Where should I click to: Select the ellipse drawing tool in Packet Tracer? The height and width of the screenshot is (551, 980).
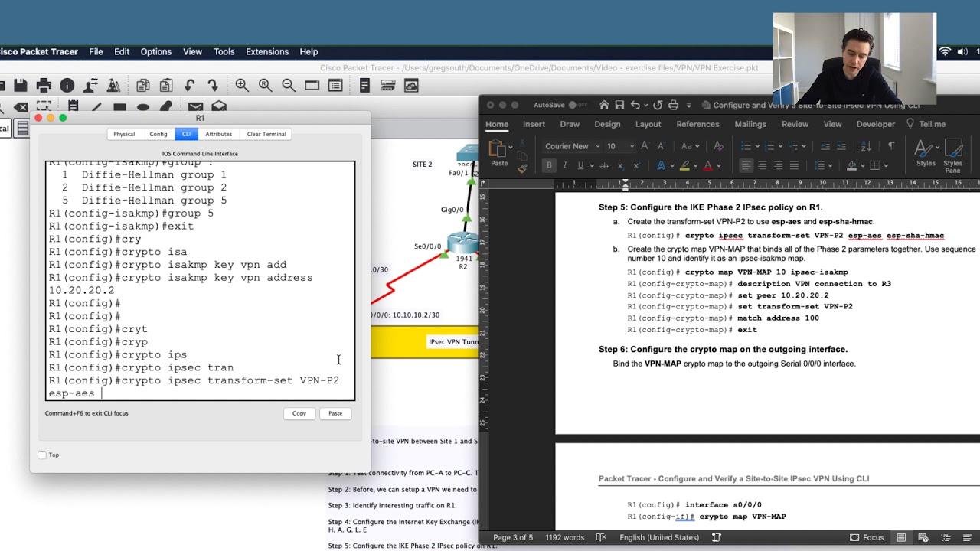pos(142,107)
